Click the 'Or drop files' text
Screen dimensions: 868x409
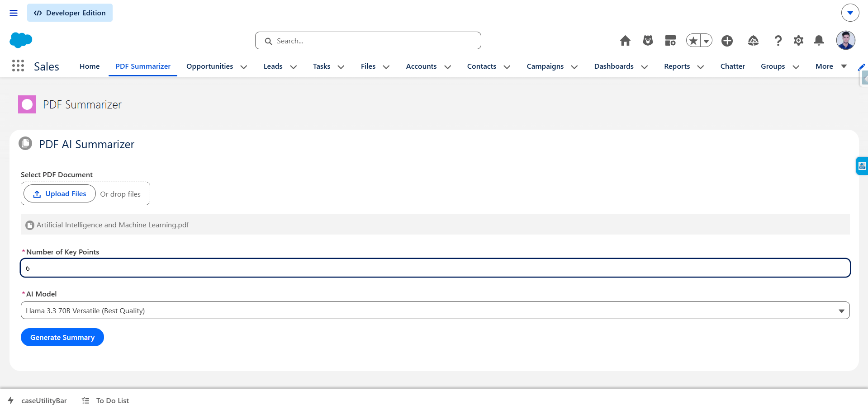[x=120, y=194]
